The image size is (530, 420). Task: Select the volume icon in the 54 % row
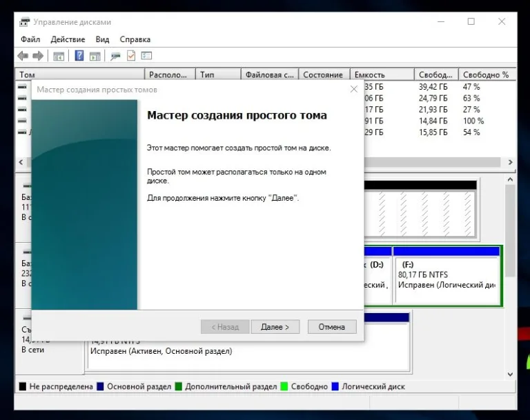coord(22,132)
